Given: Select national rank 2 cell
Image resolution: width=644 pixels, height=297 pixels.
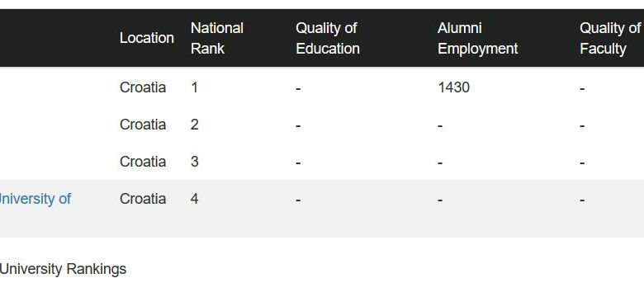Looking at the screenshot, I should [x=194, y=125].
